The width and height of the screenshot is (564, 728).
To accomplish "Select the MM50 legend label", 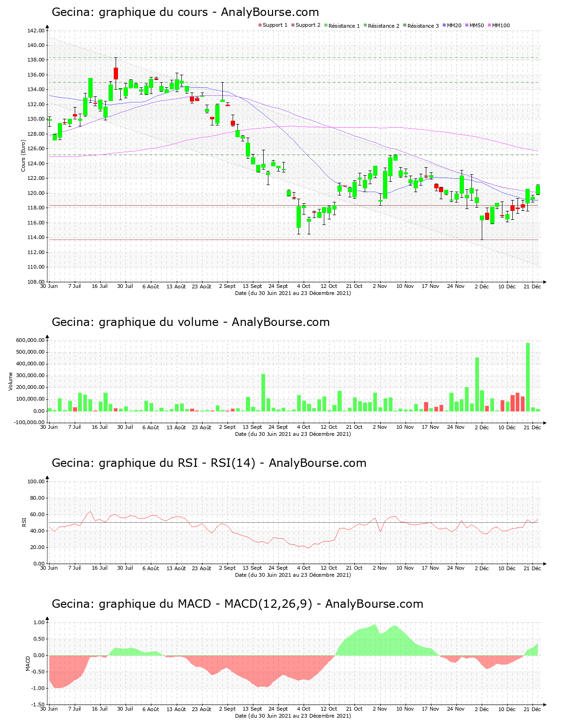I will tap(477, 25).
